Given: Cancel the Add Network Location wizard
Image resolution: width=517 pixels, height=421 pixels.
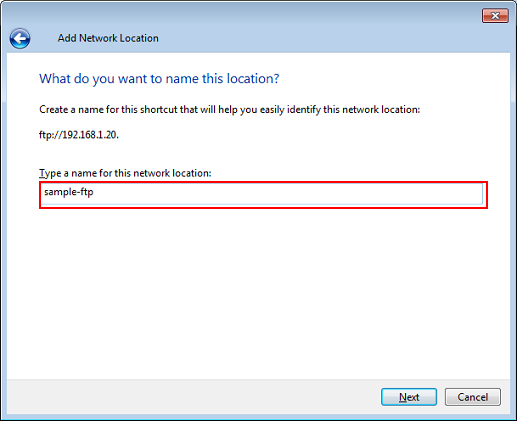Looking at the screenshot, I should pyautogui.click(x=473, y=397).
